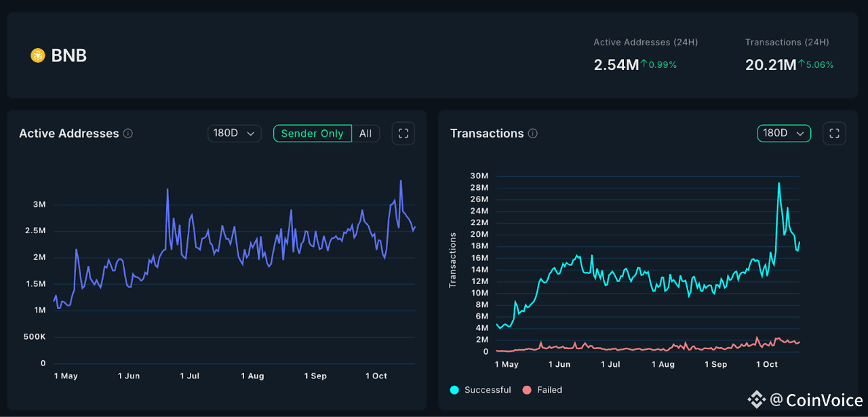Expand Transactions chart to fullscreen

click(x=835, y=134)
